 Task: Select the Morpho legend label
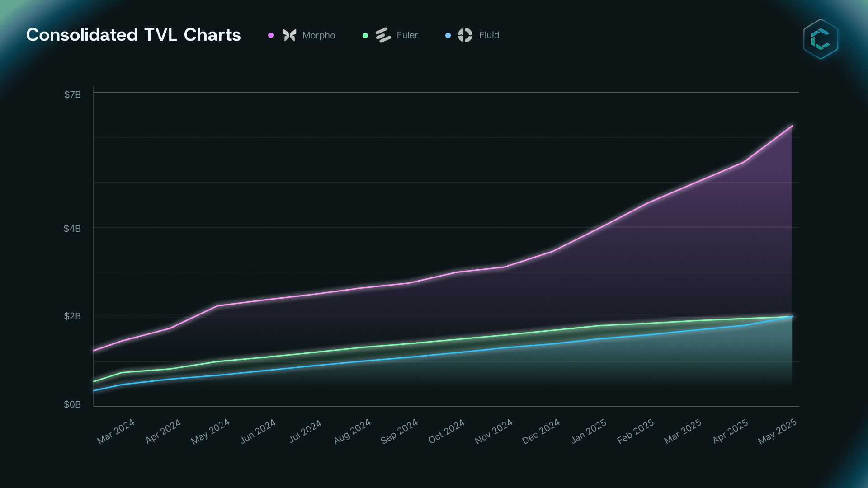(x=319, y=35)
